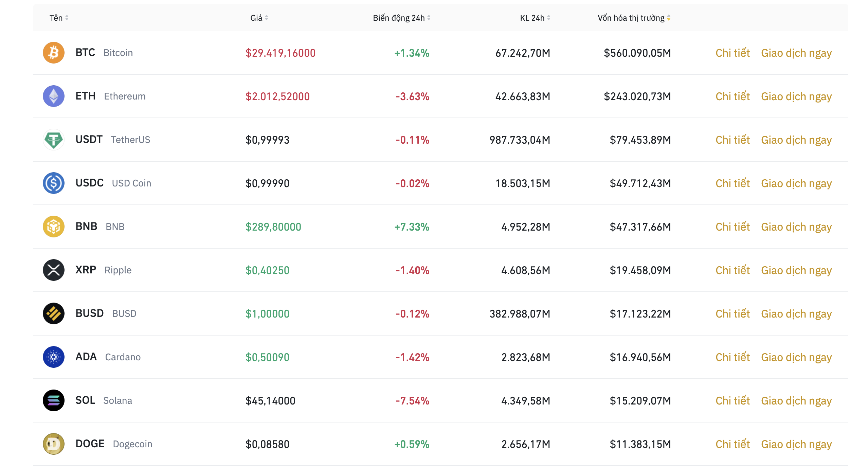Open Chi tiết for USD Coin
This screenshot has width=868, height=468.
[733, 183]
